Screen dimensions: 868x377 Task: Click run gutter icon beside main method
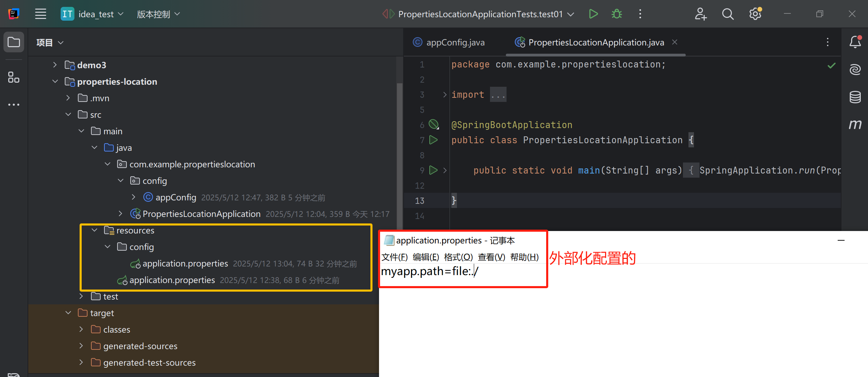[x=433, y=170]
